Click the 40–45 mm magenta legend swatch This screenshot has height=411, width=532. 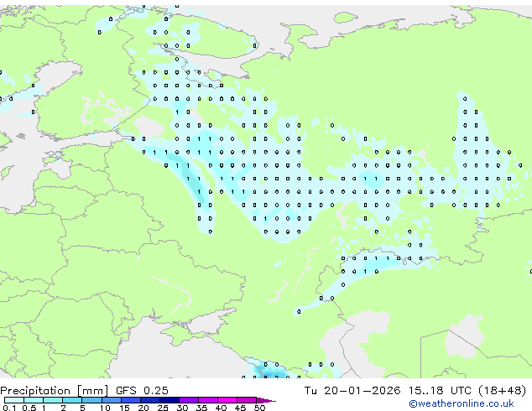click(227, 400)
